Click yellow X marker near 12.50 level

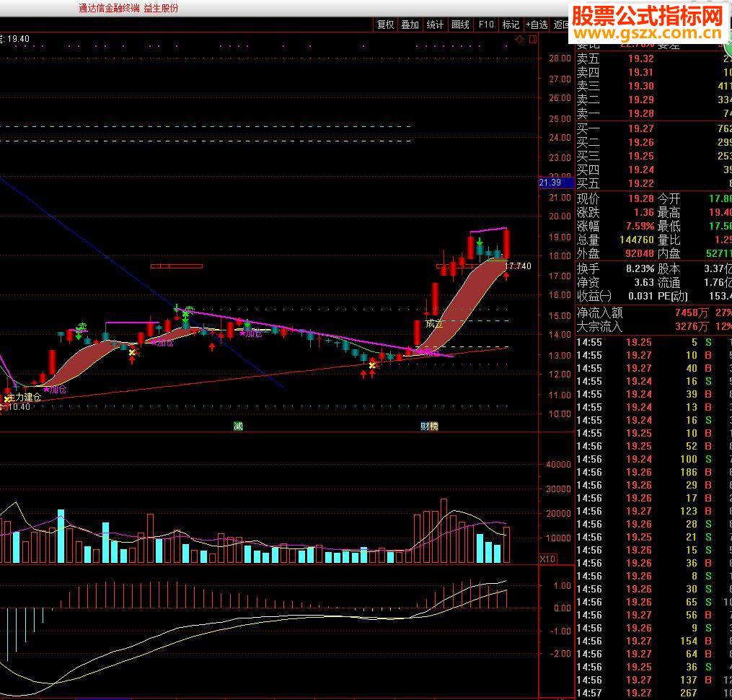tap(372, 365)
